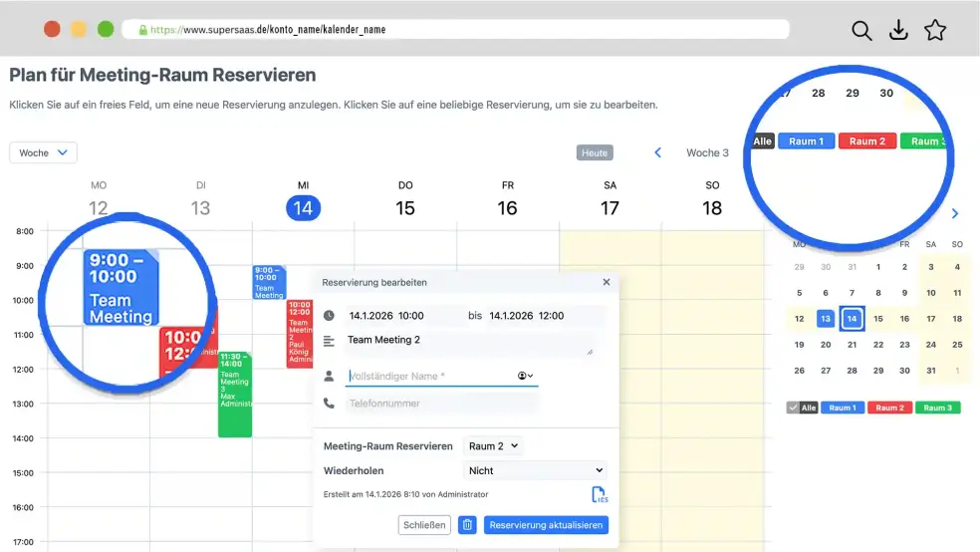Select date 23 in mini calendar
This screenshot has height=552, width=980.
coord(904,345)
